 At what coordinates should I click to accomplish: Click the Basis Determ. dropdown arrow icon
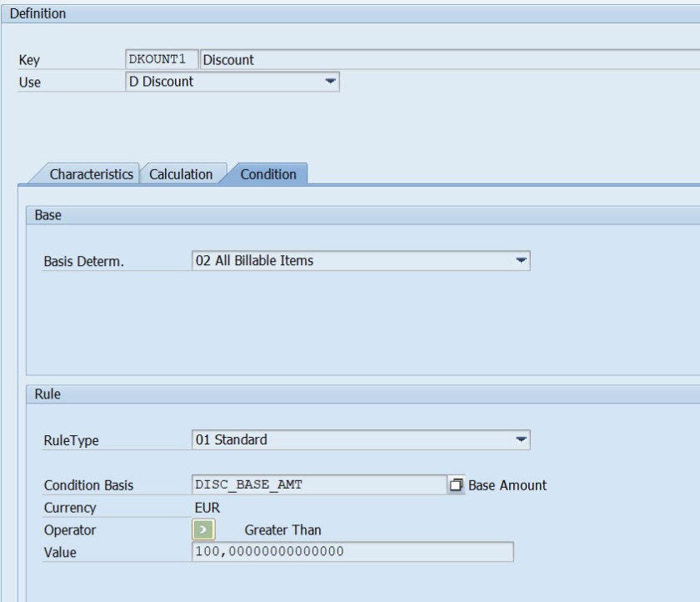coord(522,259)
